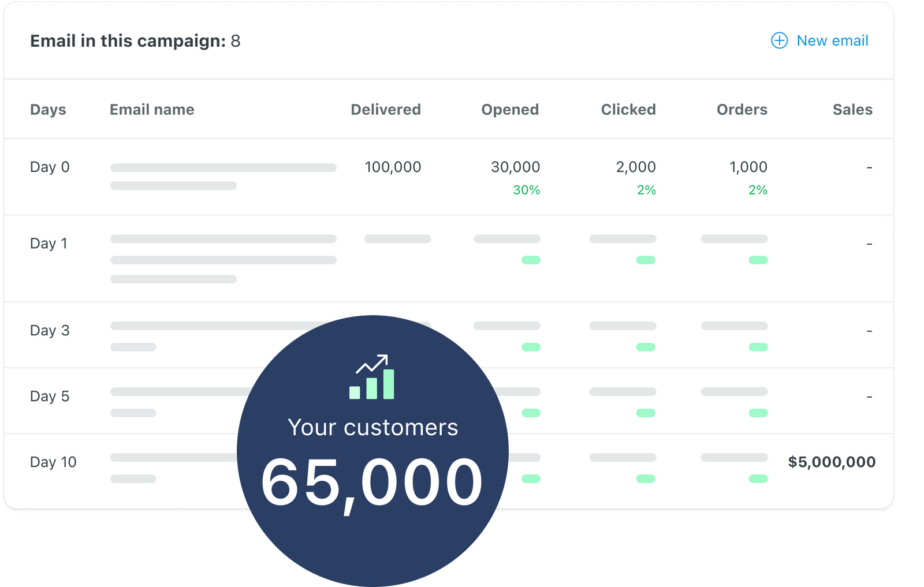
Task: Select the green Orders indicator in the Day 5 row
Action: (758, 412)
